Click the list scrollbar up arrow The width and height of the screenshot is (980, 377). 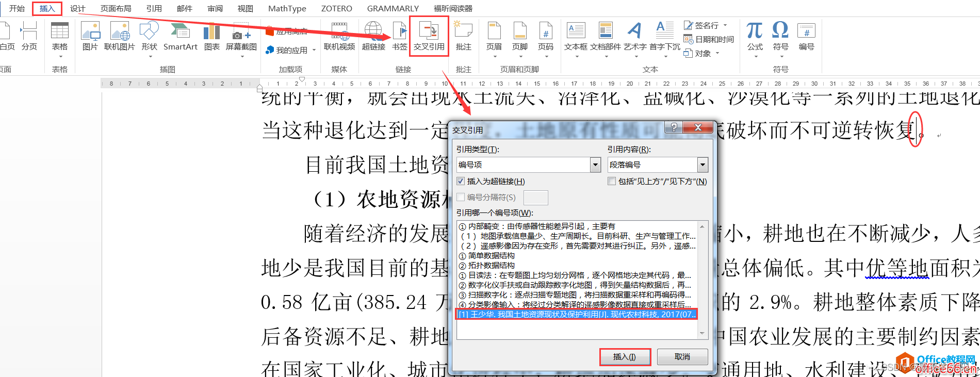click(x=701, y=226)
